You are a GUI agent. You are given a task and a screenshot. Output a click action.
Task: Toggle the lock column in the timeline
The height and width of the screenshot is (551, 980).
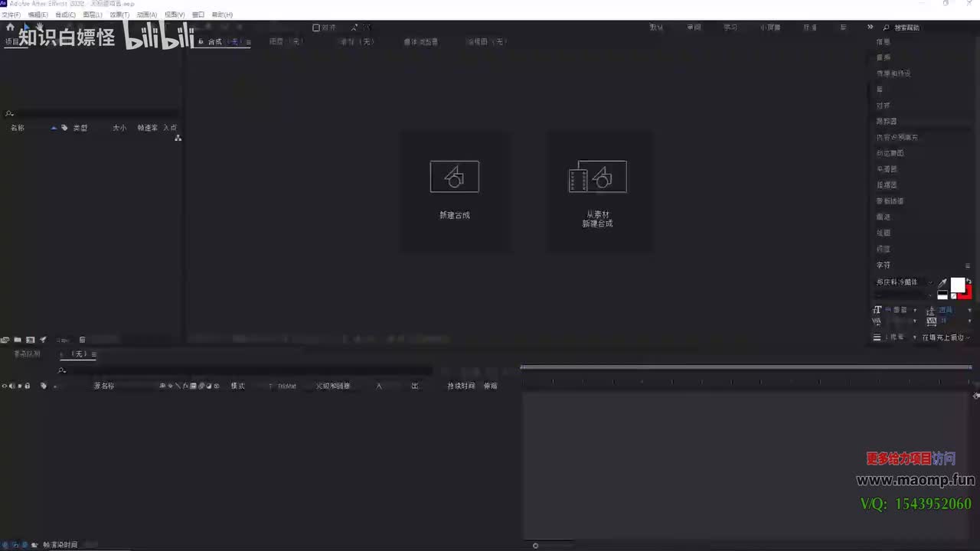click(x=28, y=386)
